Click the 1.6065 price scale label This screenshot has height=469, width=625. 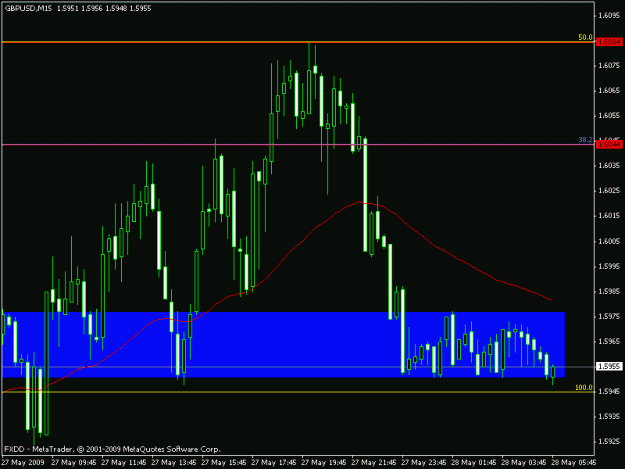(609, 90)
